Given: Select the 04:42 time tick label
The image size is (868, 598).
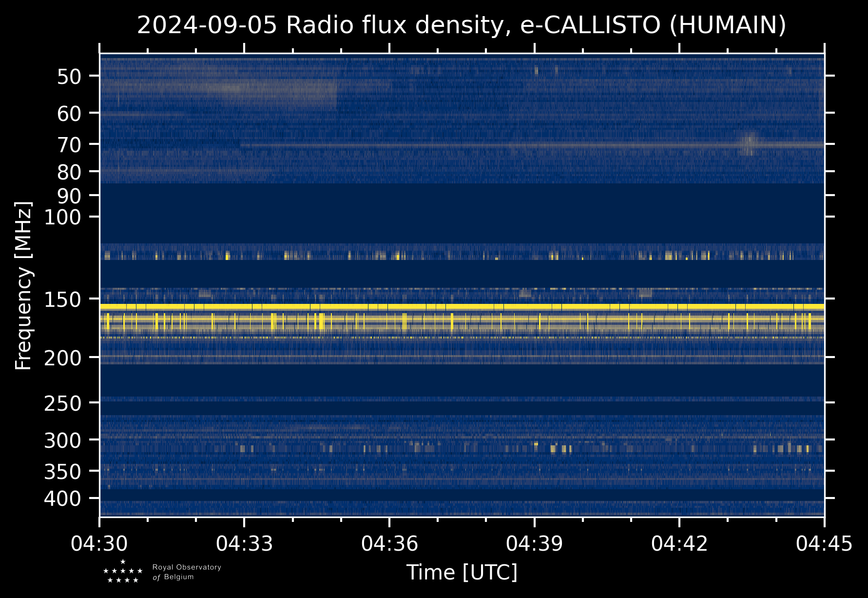Looking at the screenshot, I should coord(679,543).
